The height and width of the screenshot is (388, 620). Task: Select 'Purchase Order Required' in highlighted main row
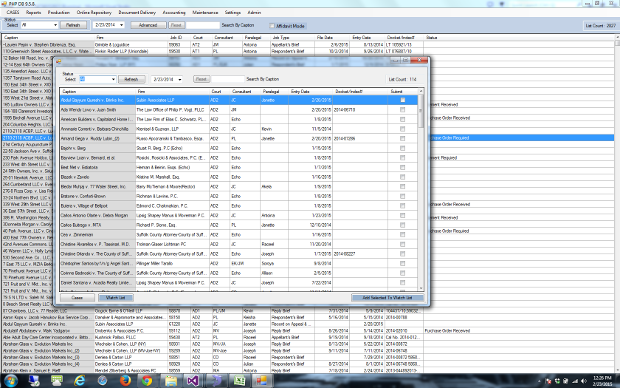(450, 138)
